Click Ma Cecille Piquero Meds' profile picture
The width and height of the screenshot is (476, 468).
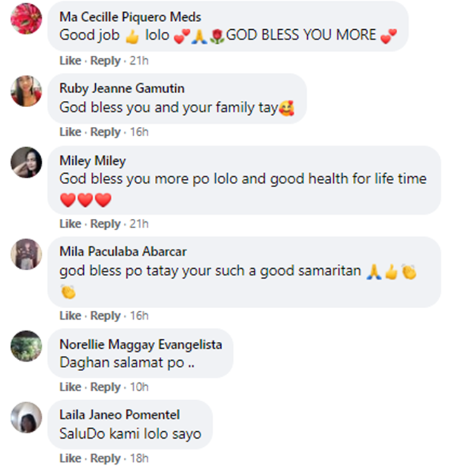pos(27,18)
